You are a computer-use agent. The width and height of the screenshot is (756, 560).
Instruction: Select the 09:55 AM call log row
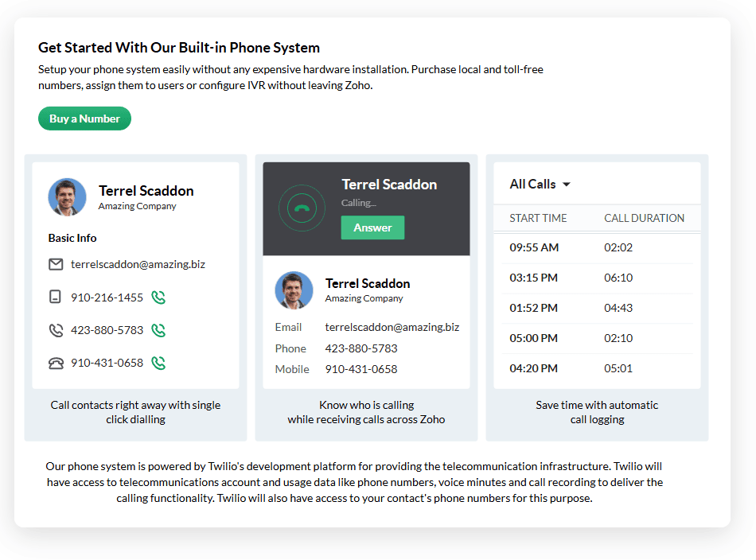tap(597, 247)
